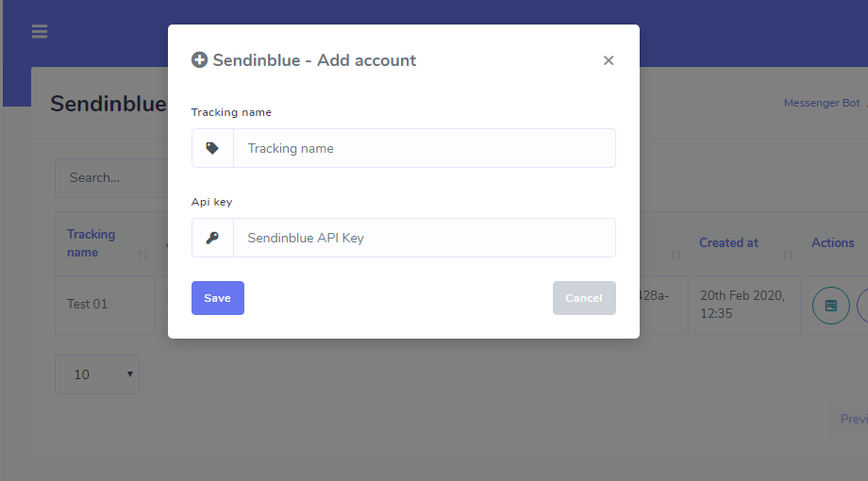Click the Actions column header
The height and width of the screenshot is (481, 868).
click(833, 242)
